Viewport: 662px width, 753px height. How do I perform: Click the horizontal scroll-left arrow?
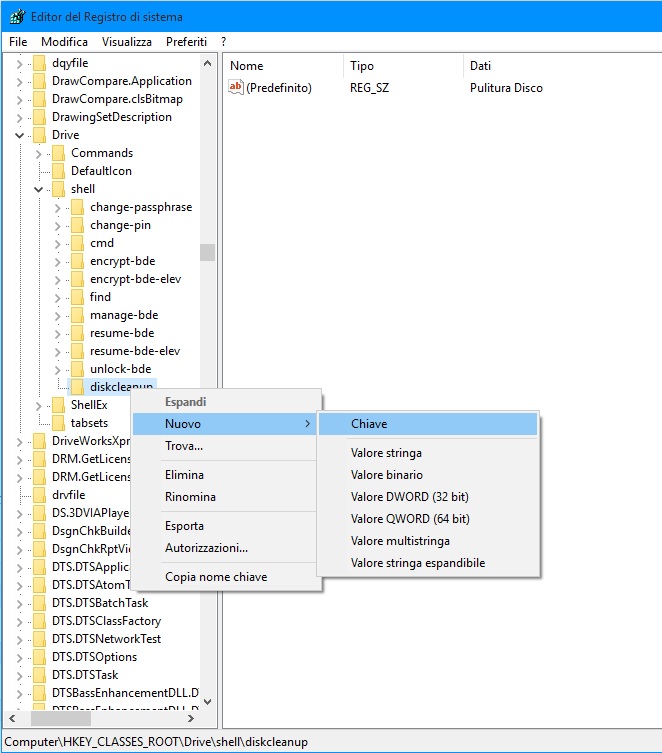point(12,719)
